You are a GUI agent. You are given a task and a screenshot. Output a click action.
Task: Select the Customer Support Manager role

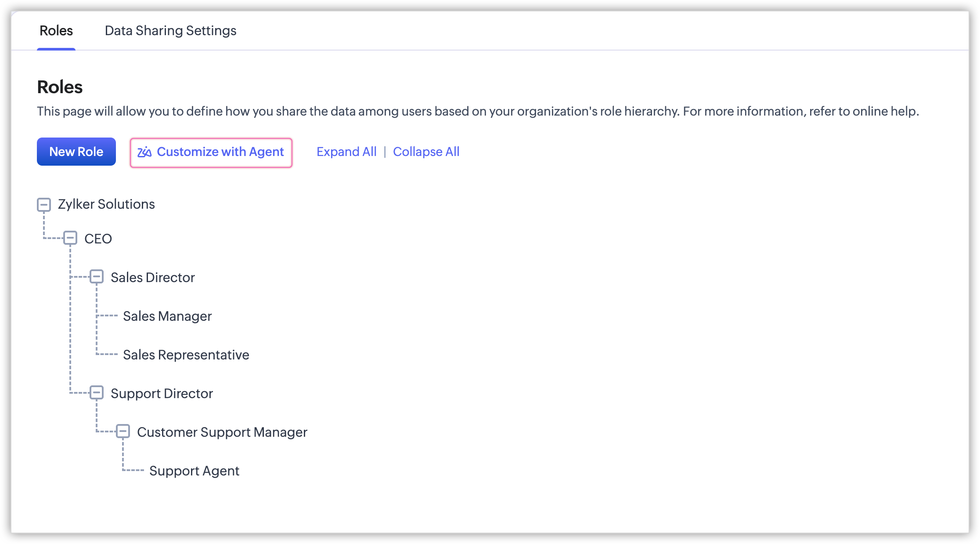click(x=222, y=432)
